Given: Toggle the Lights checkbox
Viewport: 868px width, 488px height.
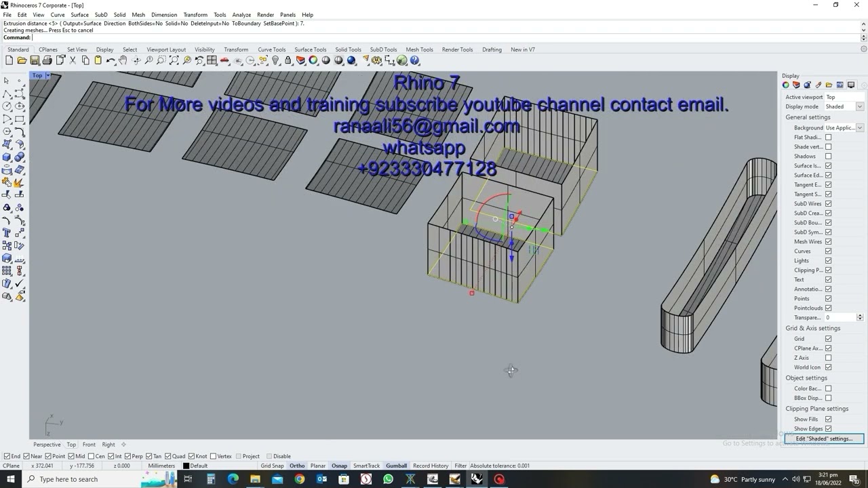Looking at the screenshot, I should point(828,260).
